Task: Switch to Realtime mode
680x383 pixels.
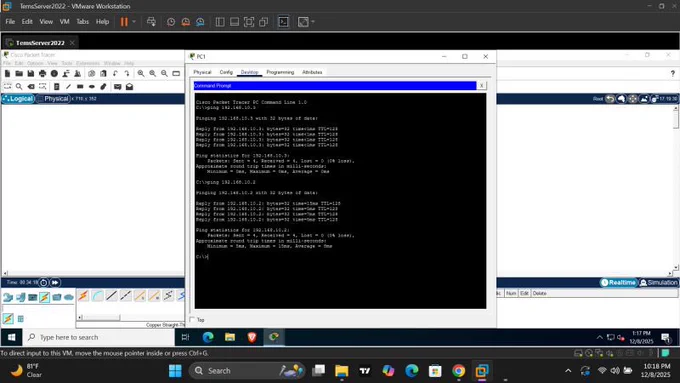Action: tap(619, 282)
